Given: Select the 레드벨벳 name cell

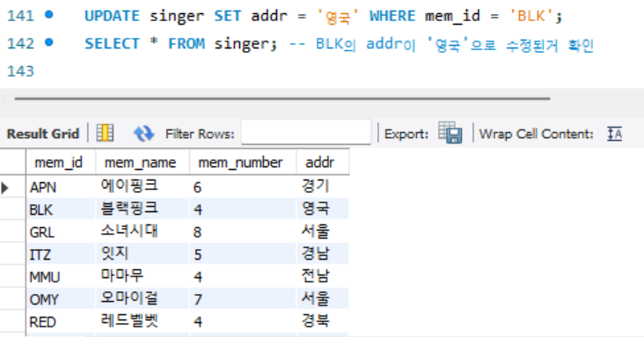Looking at the screenshot, I should click(x=143, y=321).
